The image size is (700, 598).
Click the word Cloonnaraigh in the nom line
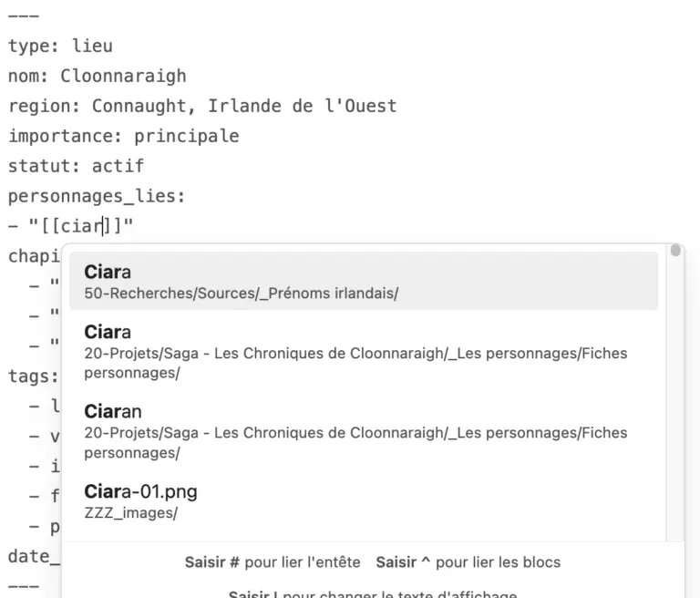pos(123,76)
